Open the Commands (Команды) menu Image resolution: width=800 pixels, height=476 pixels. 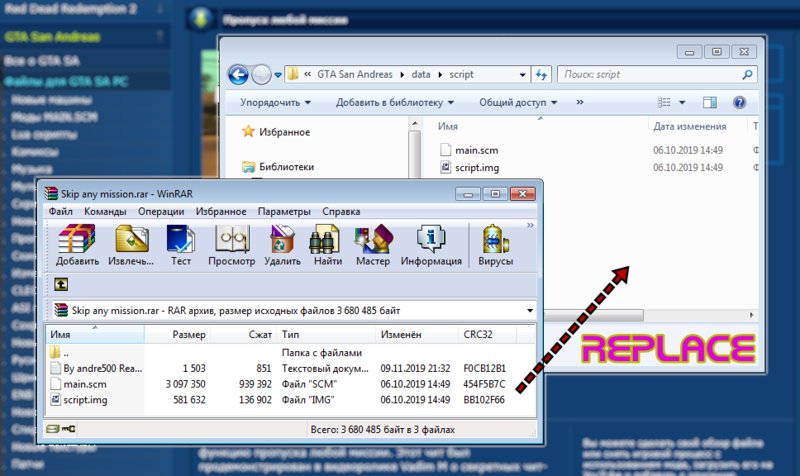[105, 211]
